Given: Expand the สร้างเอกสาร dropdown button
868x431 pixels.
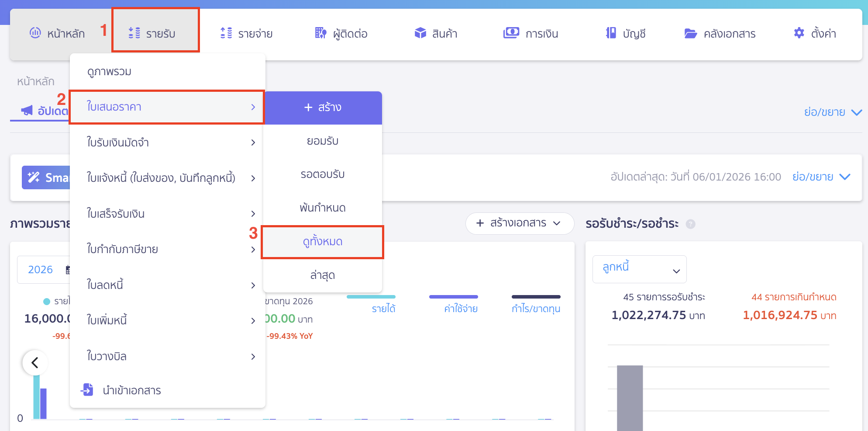Looking at the screenshot, I should [x=519, y=223].
